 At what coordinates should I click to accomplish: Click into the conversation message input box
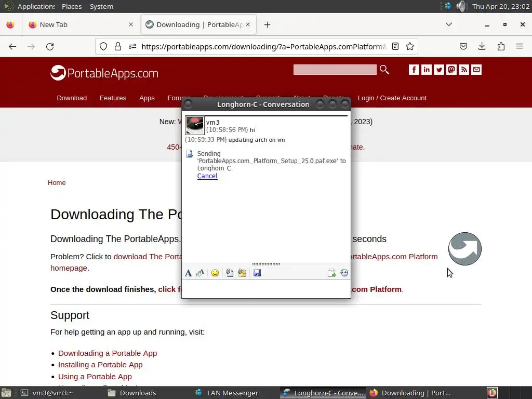(x=266, y=289)
